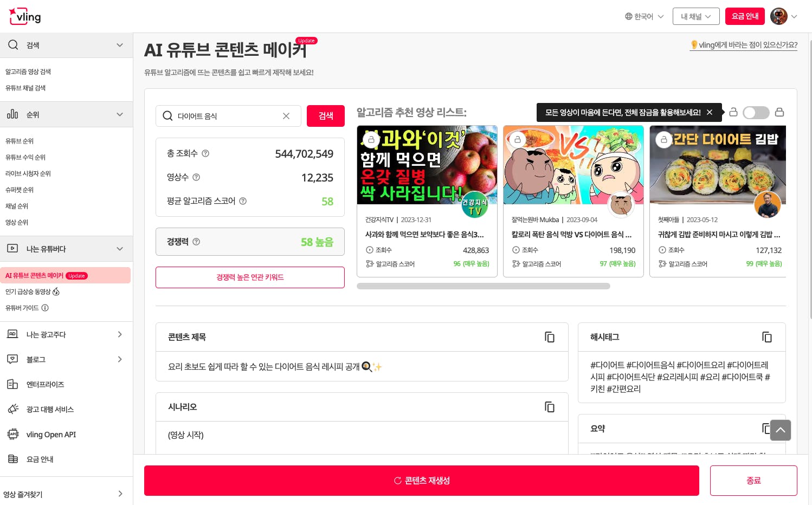Close the 전체 잠금 tooltip

[710, 112]
